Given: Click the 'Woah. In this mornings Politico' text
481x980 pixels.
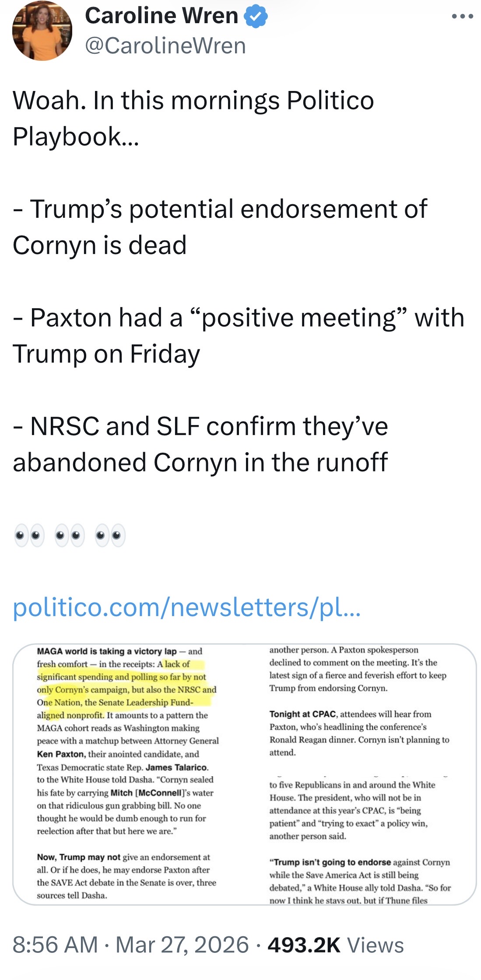Looking at the screenshot, I should point(193,101).
